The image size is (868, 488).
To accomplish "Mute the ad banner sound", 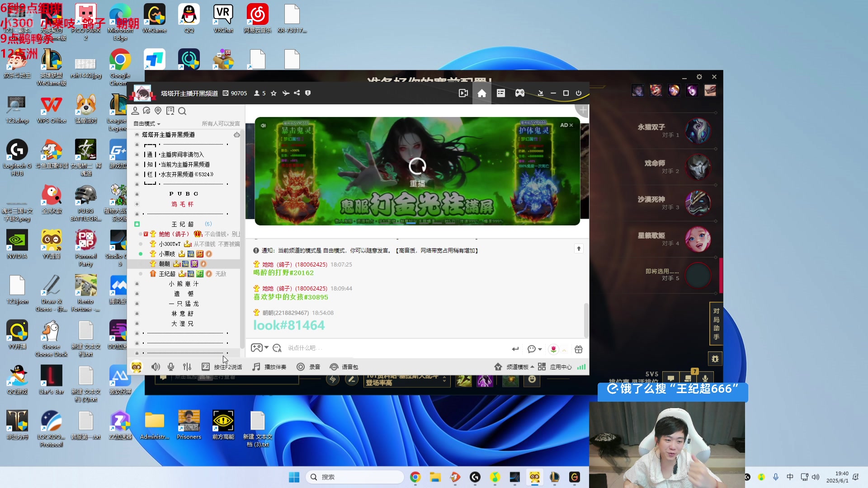I will pos(263,126).
